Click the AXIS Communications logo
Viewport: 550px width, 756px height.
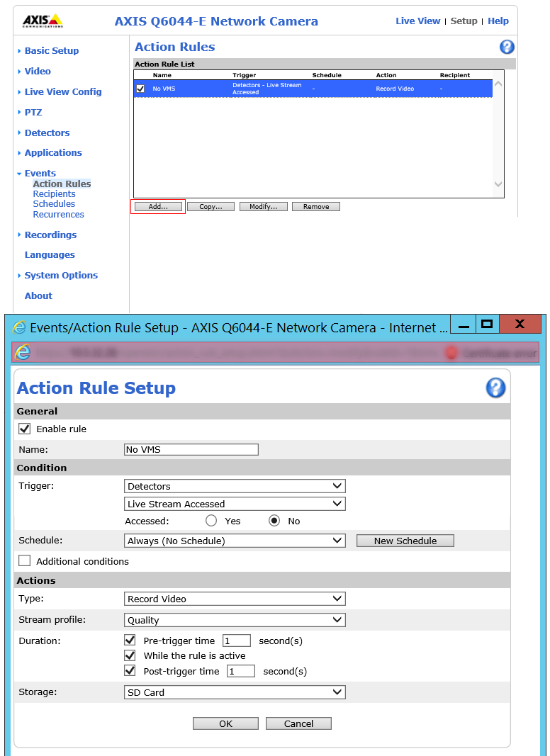[x=43, y=21]
